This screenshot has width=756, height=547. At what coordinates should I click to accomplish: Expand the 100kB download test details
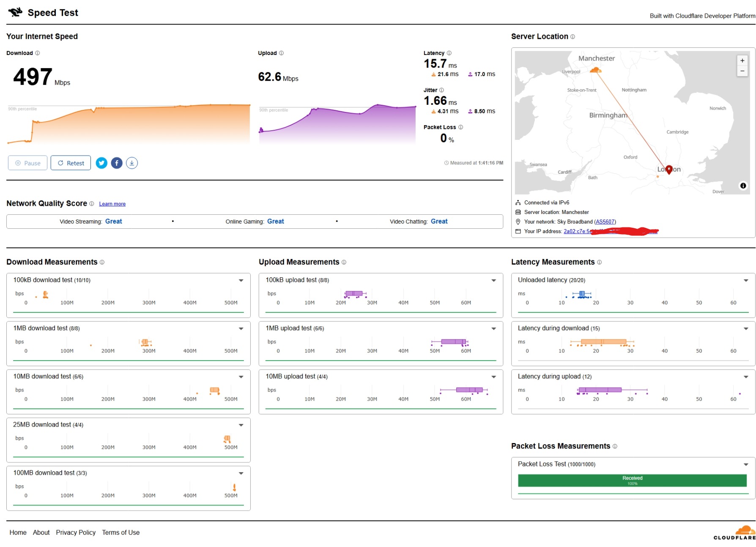tap(241, 280)
